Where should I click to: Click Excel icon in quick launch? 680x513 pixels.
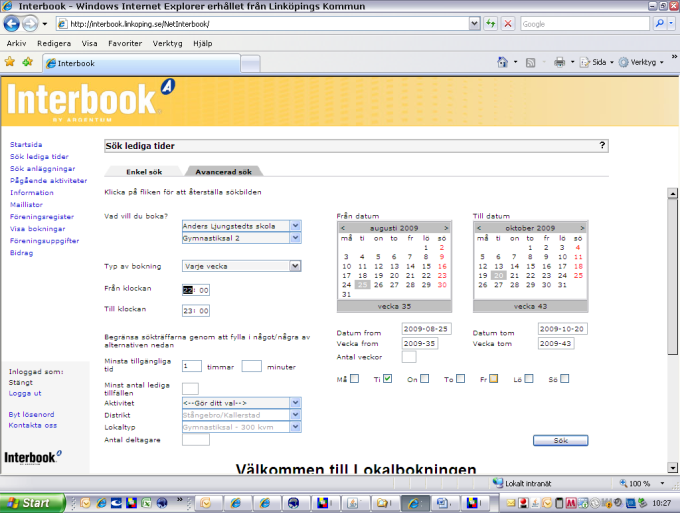tap(146, 503)
